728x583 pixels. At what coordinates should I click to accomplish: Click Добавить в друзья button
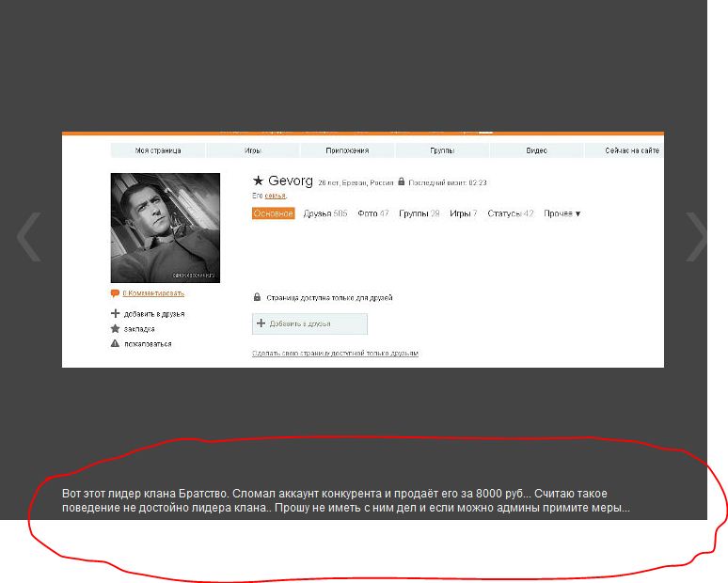[x=309, y=323]
